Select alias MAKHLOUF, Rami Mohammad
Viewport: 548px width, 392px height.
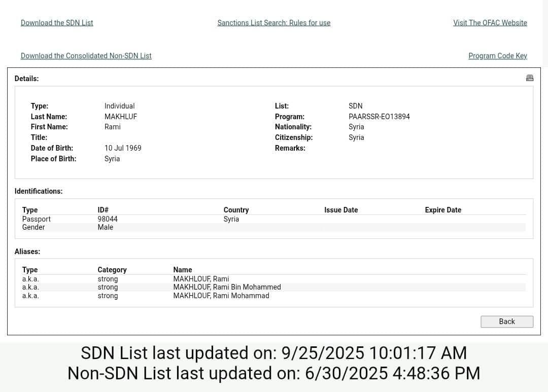(221, 296)
